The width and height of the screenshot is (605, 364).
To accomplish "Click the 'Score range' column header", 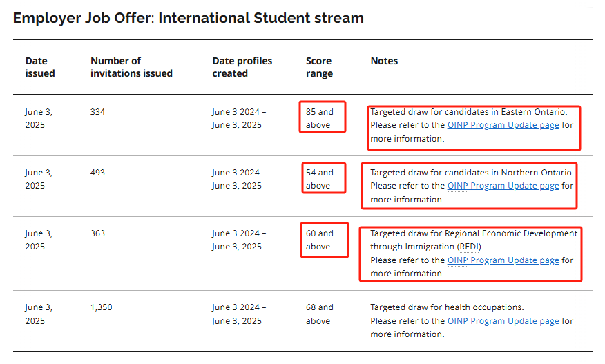I will click(x=319, y=67).
